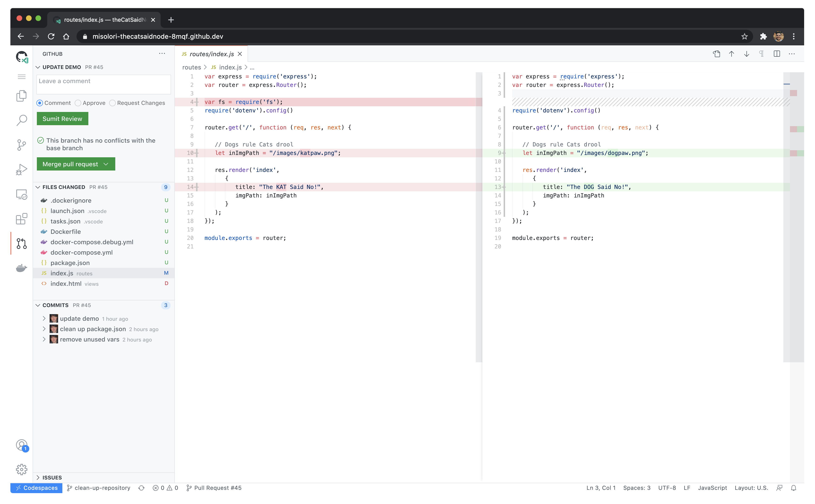Viewport: 815px width, 504px height.
Task: Open the Search view in the sidebar
Action: tap(21, 120)
